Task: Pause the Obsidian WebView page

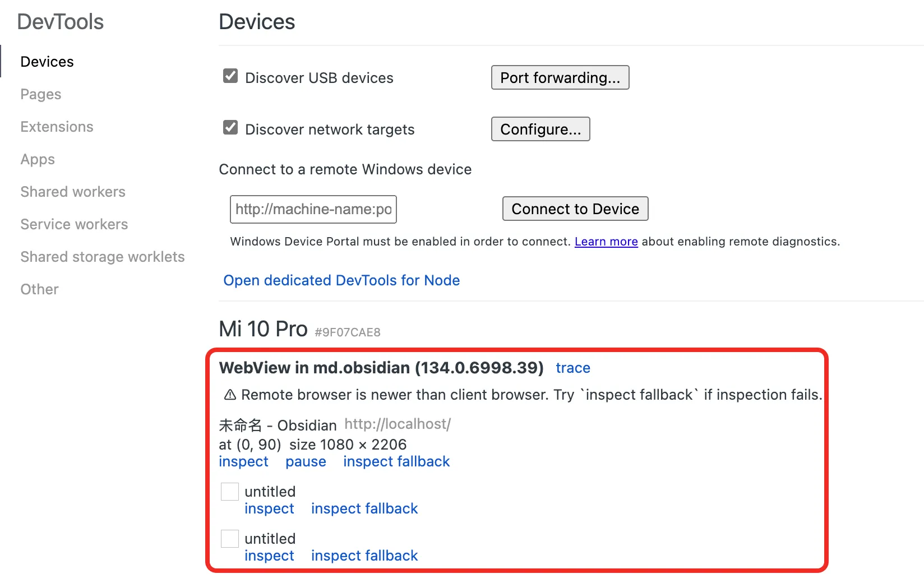Action: click(306, 461)
